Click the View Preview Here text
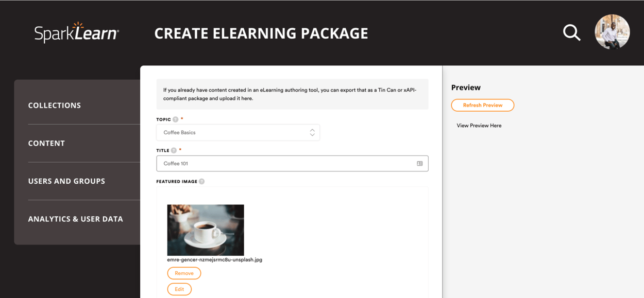Viewport: 644px width, 298px height. [x=479, y=125]
